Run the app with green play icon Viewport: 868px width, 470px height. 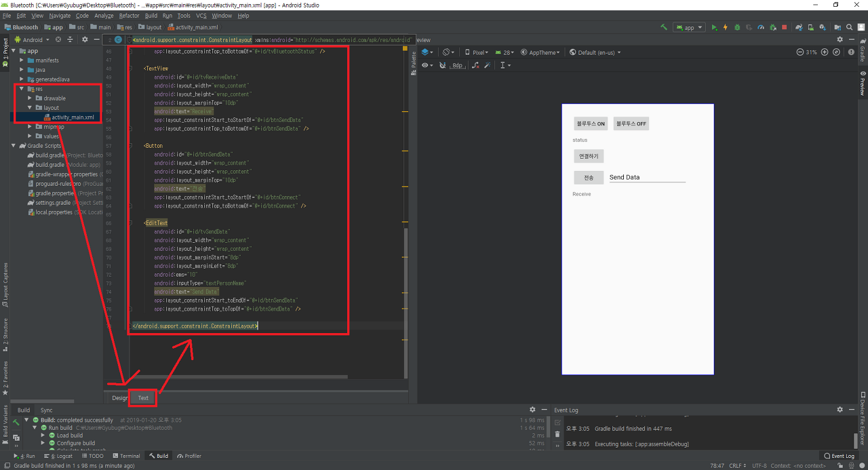(x=714, y=27)
